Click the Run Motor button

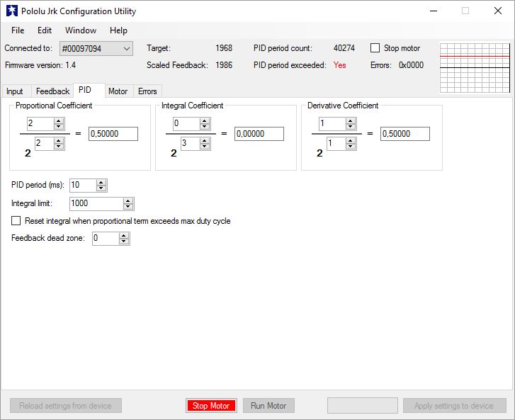tap(268, 406)
